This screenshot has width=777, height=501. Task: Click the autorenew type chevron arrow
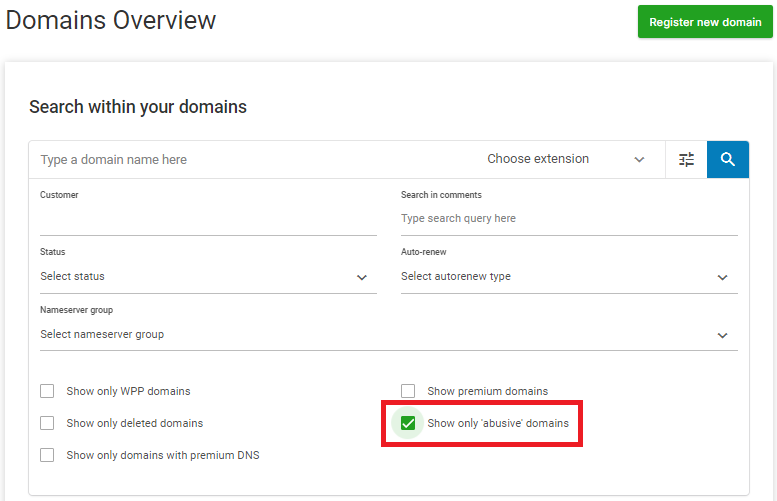(722, 278)
